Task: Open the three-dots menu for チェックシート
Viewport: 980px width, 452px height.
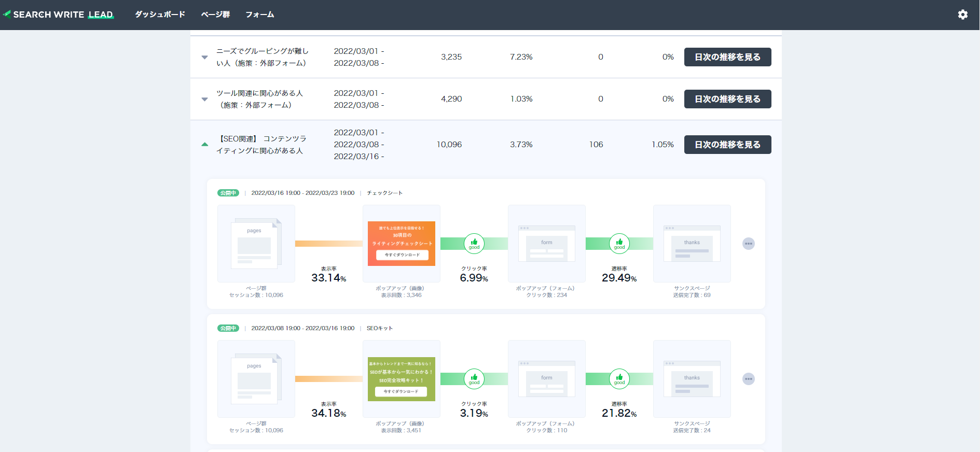Action: pyautogui.click(x=748, y=244)
